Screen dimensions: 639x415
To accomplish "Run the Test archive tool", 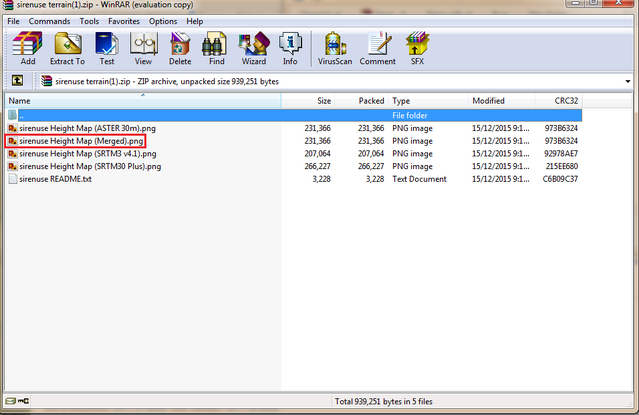I will coord(107,48).
